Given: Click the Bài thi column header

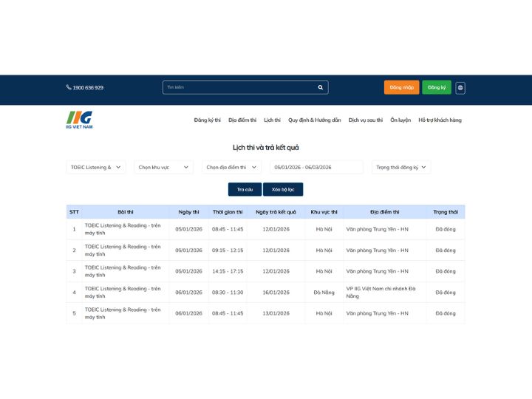Looking at the screenshot, I should click(126, 212).
